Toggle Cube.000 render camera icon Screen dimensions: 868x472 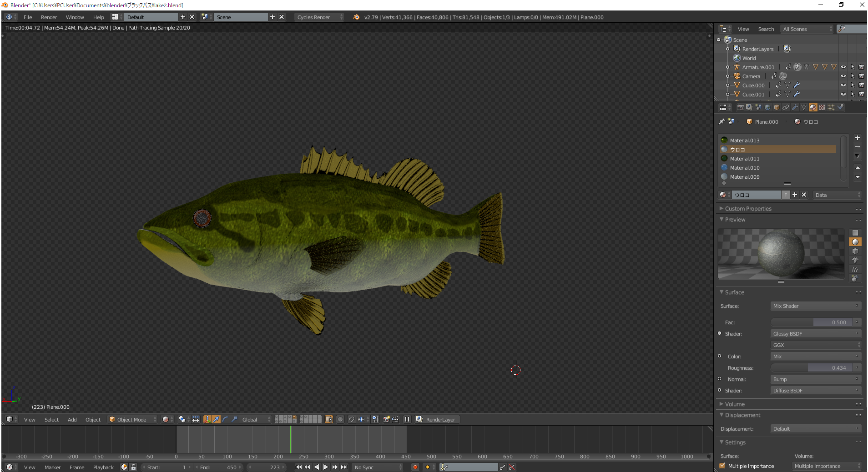pyautogui.click(x=861, y=85)
